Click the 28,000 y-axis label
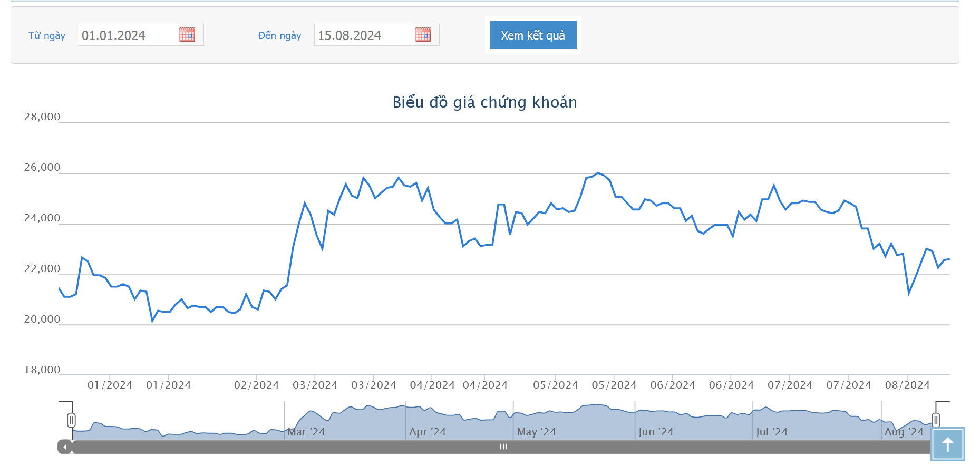980x465 pixels. click(42, 117)
